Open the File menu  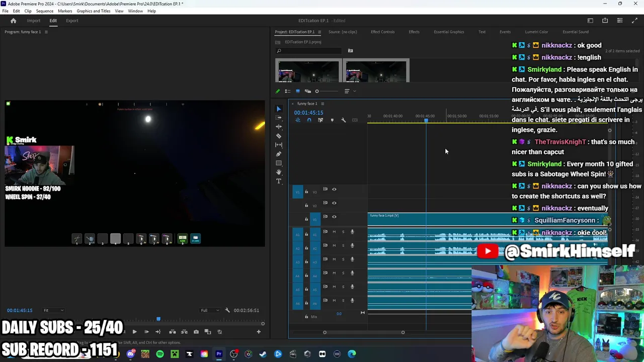click(5, 11)
